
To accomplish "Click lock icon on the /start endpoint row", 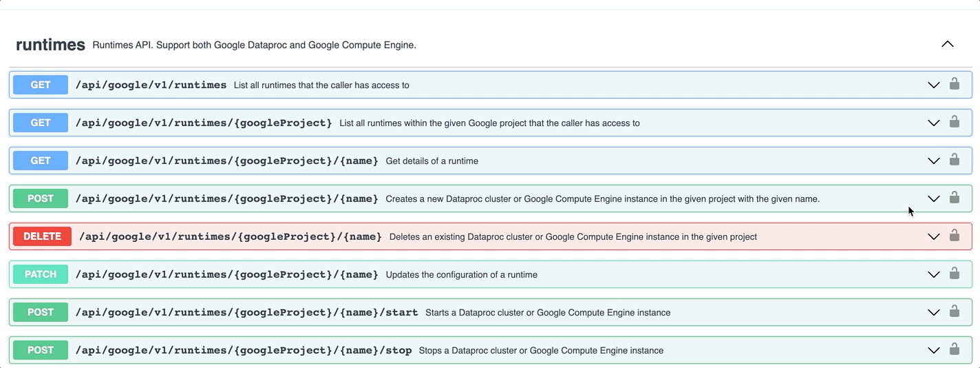I will coord(954,311).
